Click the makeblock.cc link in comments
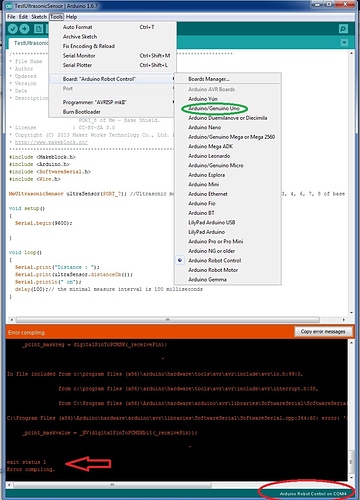Viewport: 360px width, 500px height. pos(51,142)
